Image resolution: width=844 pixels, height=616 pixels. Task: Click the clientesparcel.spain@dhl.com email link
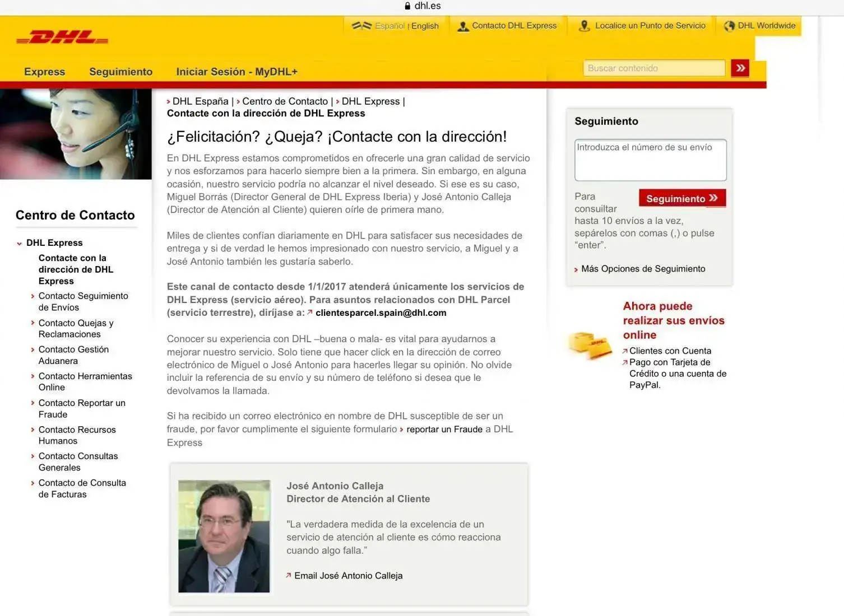pos(381,312)
